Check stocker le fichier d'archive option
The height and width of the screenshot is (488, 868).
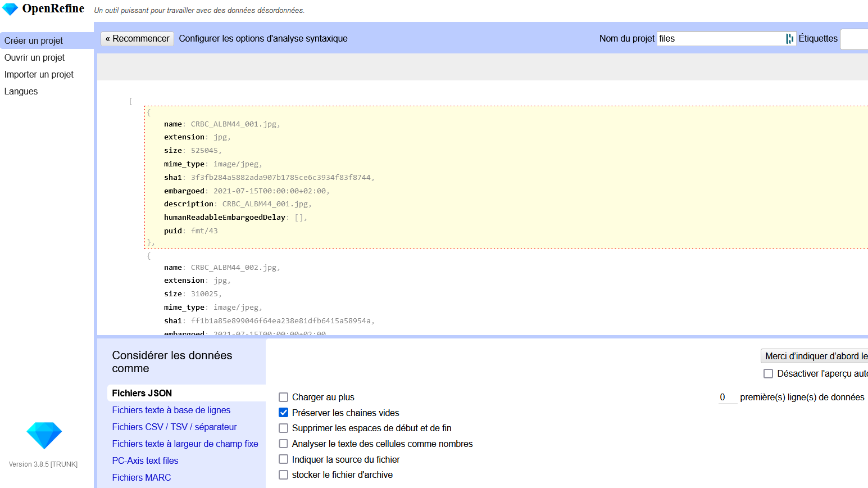point(284,475)
